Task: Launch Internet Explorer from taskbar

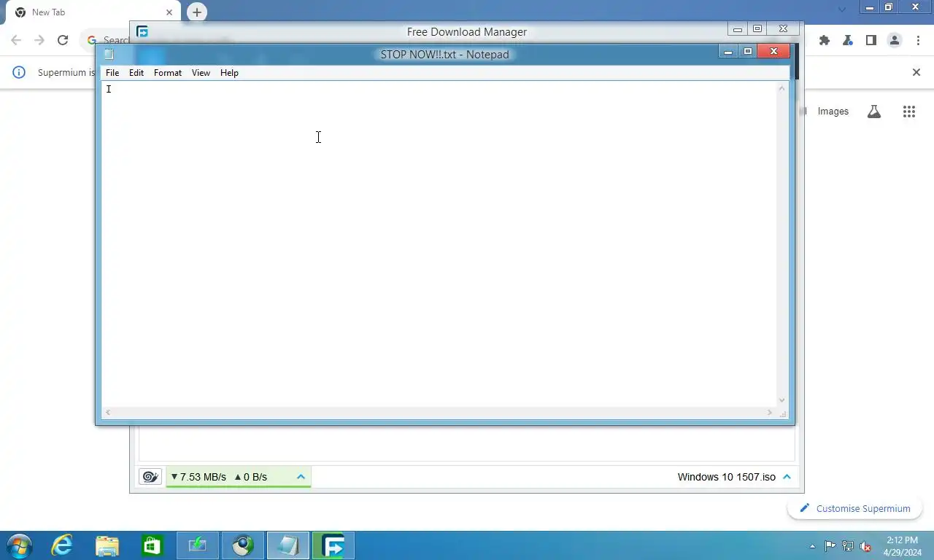Action: tap(62, 545)
